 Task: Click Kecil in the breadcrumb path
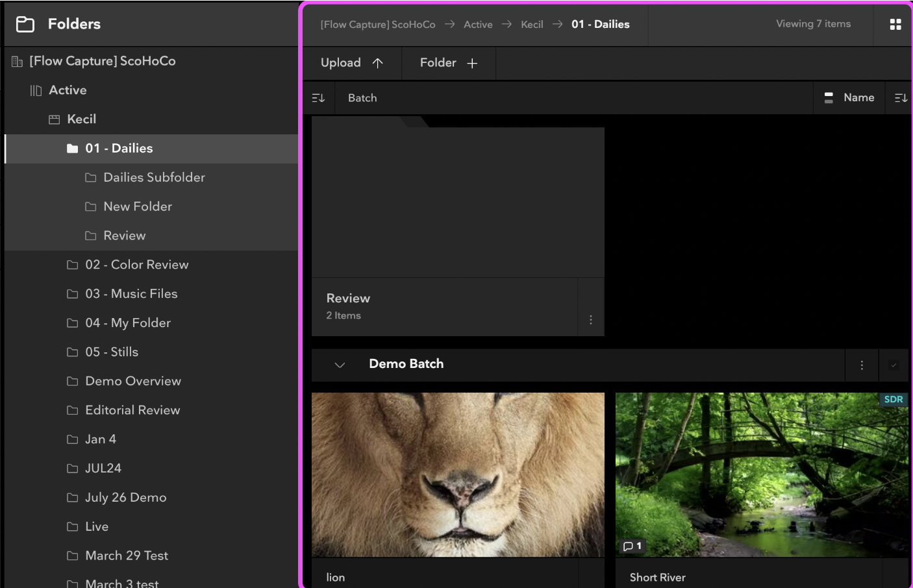coord(532,25)
